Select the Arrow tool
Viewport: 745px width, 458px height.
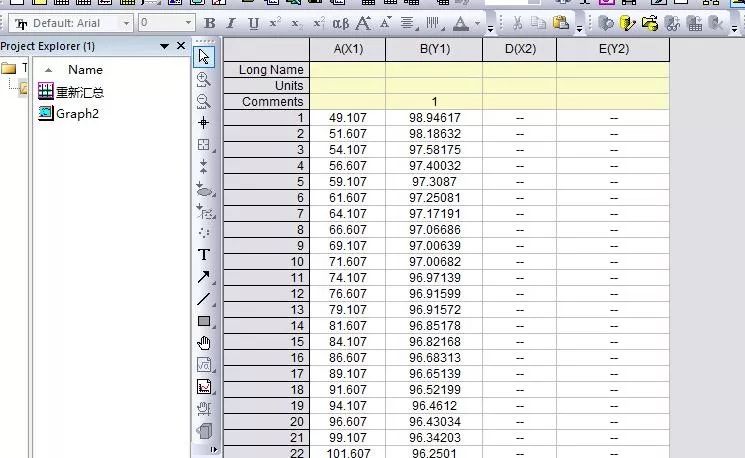204,277
